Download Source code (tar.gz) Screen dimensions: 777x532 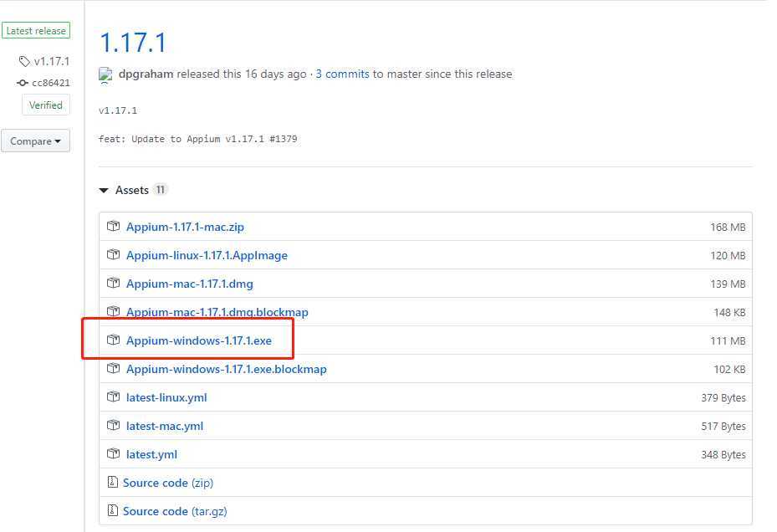(x=175, y=511)
